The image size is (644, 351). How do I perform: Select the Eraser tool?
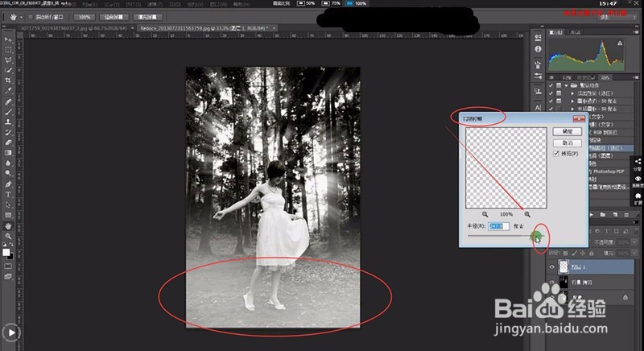8,142
